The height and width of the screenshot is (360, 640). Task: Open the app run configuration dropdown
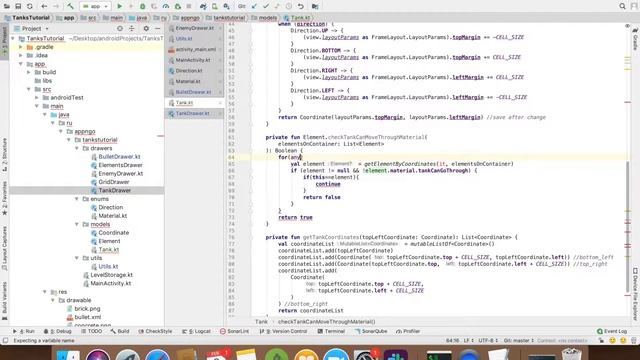pyautogui.click(x=96, y=7)
